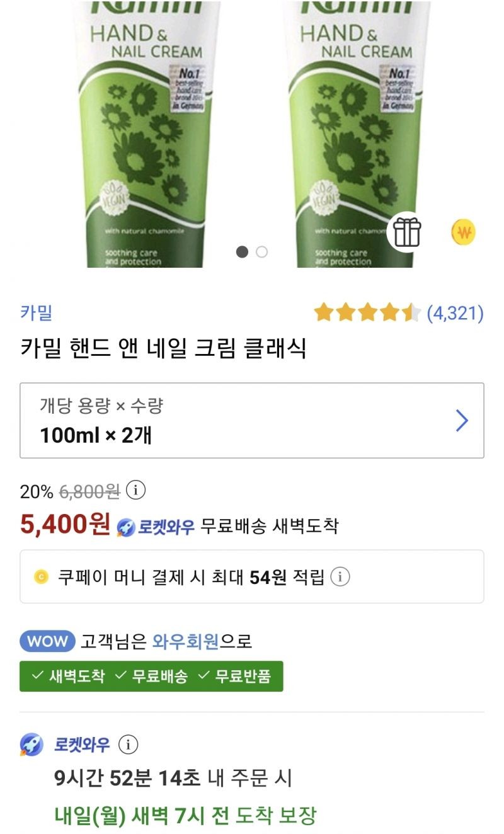Tap the 새벽도착 checkmark benefit
The height and width of the screenshot is (834, 504).
[x=69, y=677]
